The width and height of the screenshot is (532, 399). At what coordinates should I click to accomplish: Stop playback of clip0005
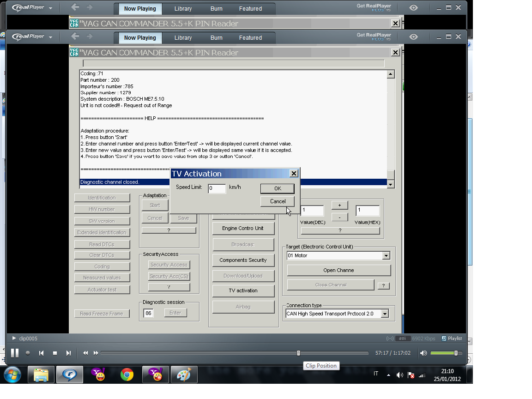point(55,353)
